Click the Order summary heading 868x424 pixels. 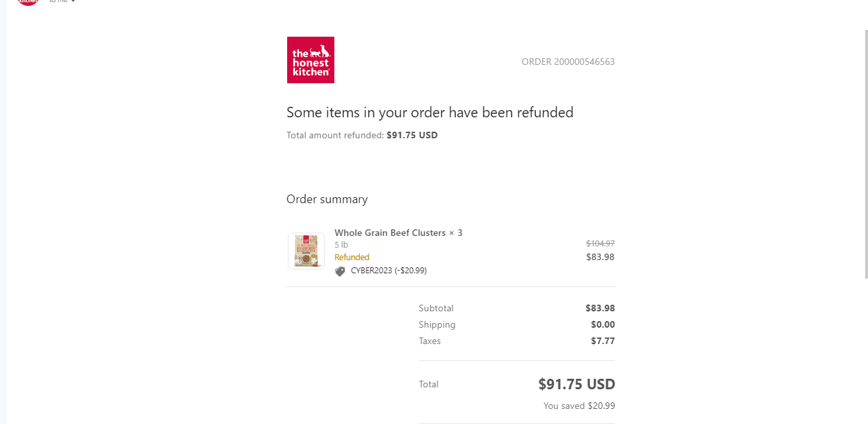327,199
